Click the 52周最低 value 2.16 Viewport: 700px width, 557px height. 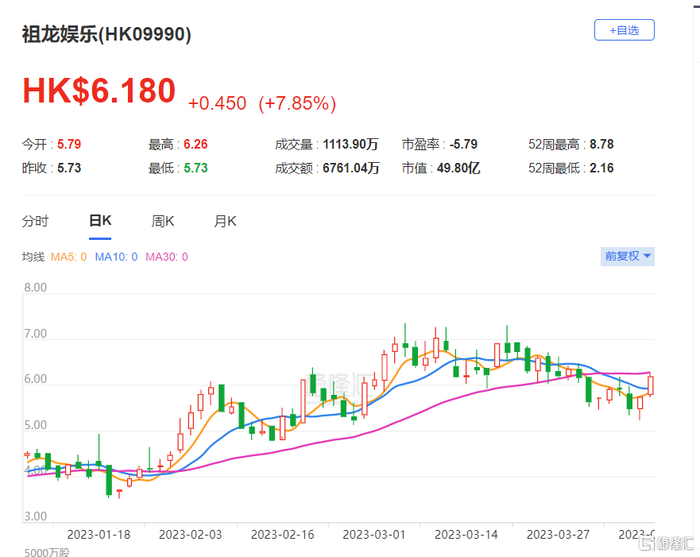pyautogui.click(x=601, y=168)
